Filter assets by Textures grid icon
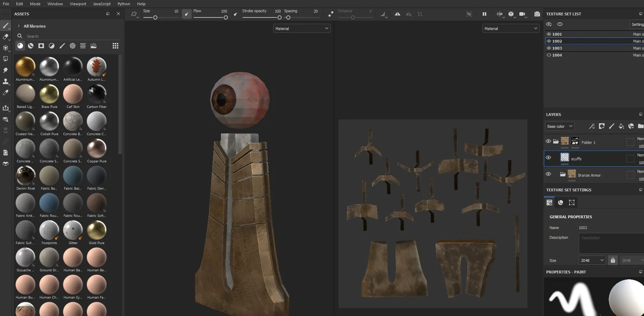 point(83,46)
